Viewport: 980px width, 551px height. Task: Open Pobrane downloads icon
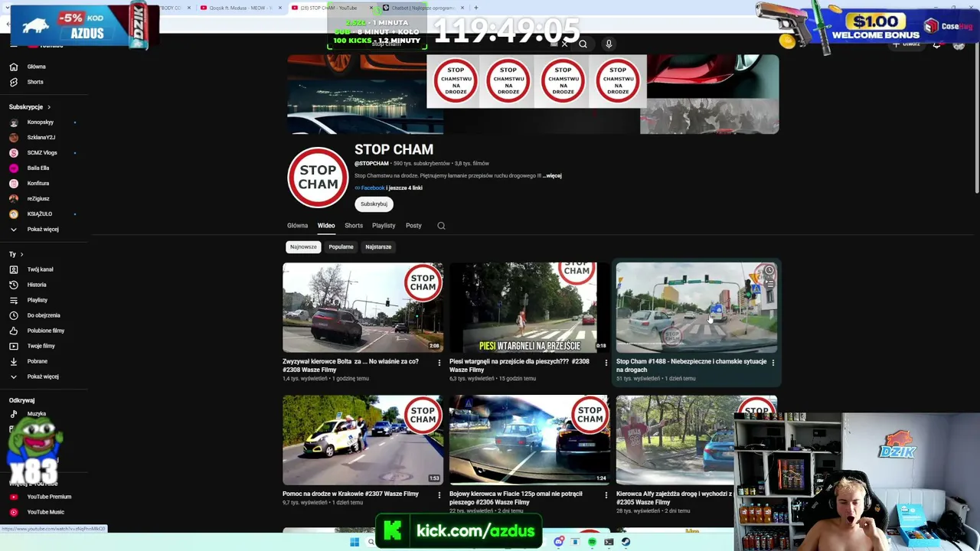pos(14,361)
